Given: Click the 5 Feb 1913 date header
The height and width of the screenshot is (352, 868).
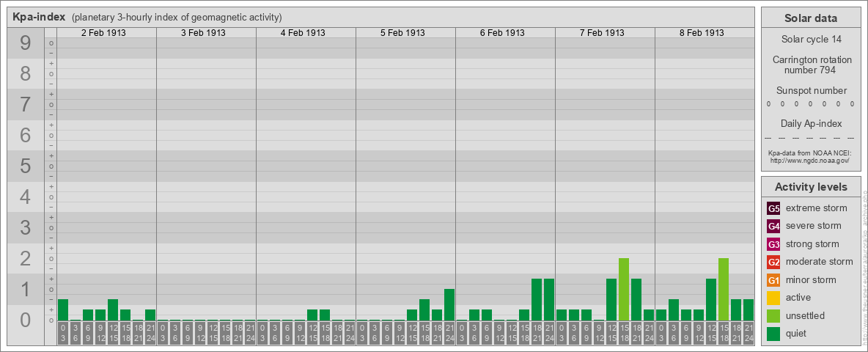Looking at the screenshot, I should (x=402, y=33).
